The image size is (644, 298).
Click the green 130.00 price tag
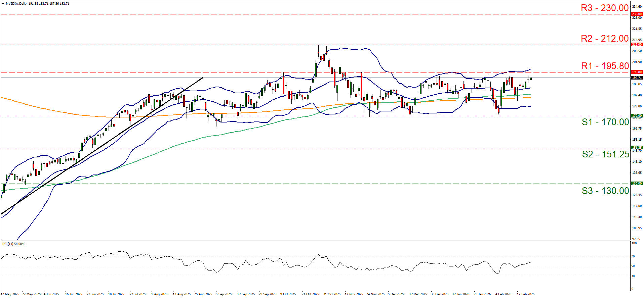637,184
